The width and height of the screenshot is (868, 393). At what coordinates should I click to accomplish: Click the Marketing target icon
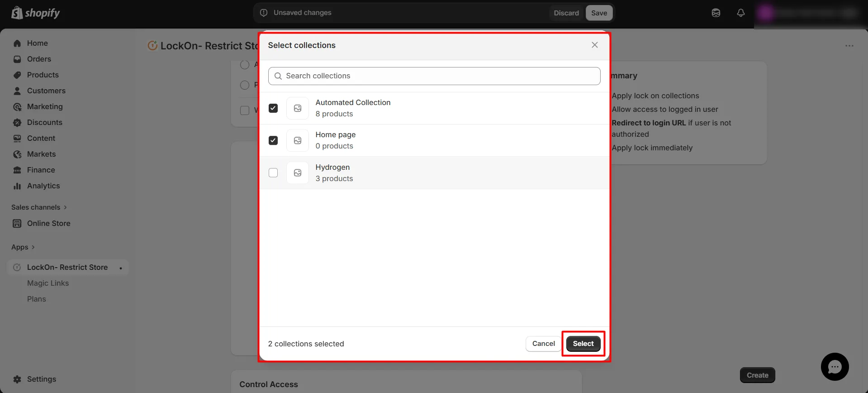pyautogui.click(x=17, y=107)
